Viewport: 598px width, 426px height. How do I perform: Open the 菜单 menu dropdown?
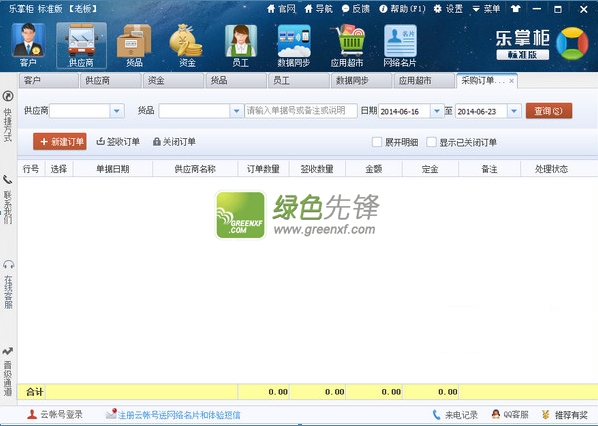[x=486, y=9]
